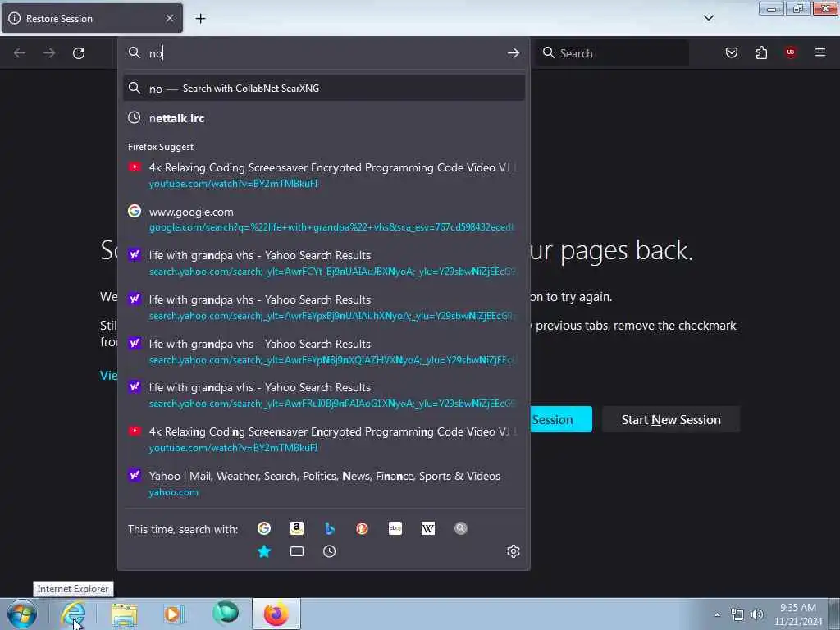Search this time with Wikipedia icon
840x630 pixels.
pyautogui.click(x=428, y=529)
